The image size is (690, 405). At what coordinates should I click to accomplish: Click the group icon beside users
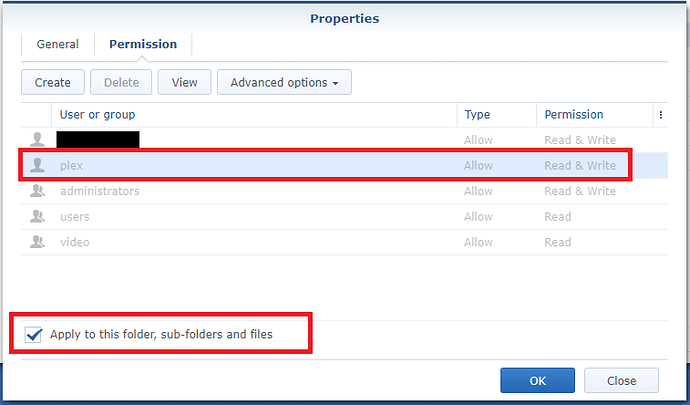(x=38, y=217)
